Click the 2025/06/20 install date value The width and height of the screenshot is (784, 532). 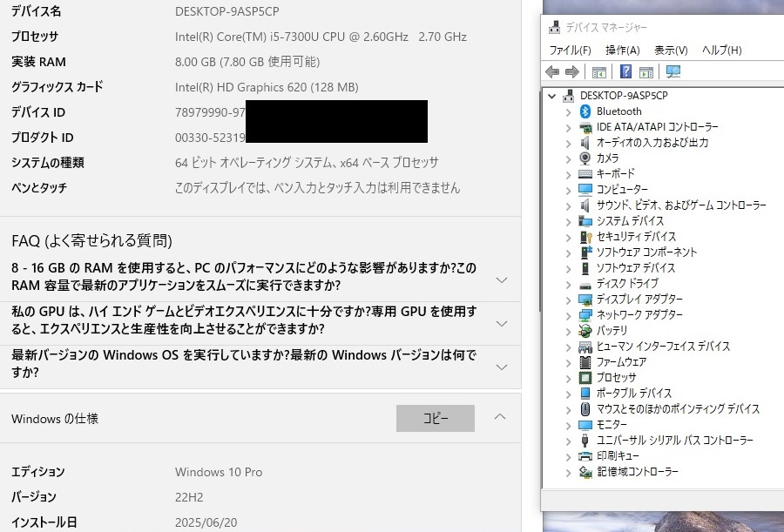[x=206, y=522]
